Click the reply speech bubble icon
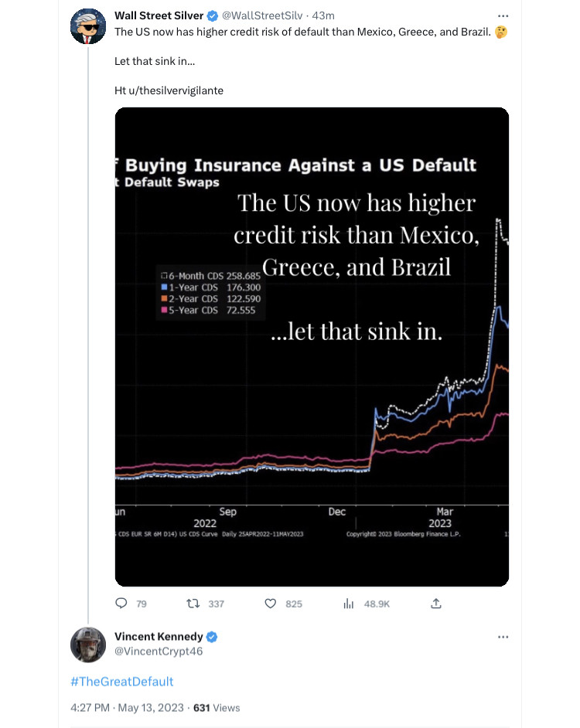Screen dimensions: 580x728 121,604
